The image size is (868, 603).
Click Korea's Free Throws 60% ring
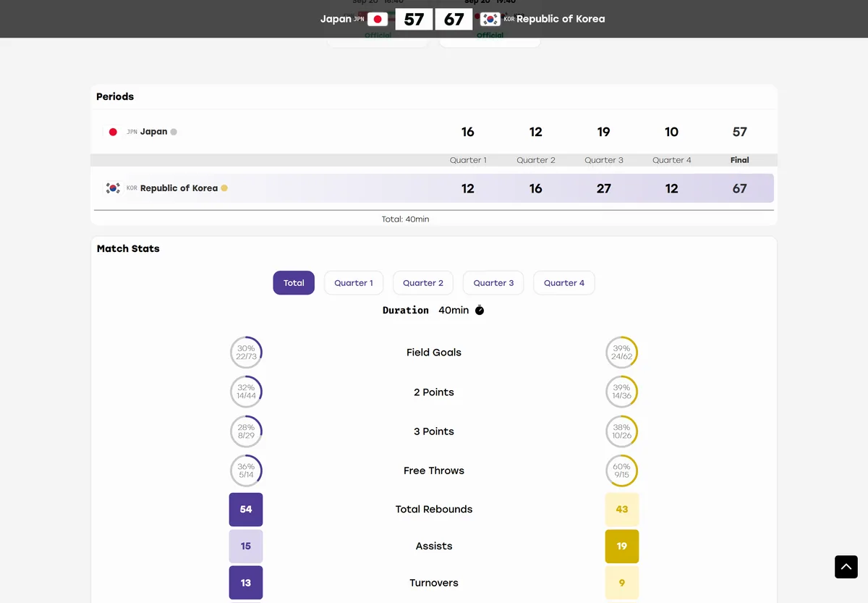point(622,471)
